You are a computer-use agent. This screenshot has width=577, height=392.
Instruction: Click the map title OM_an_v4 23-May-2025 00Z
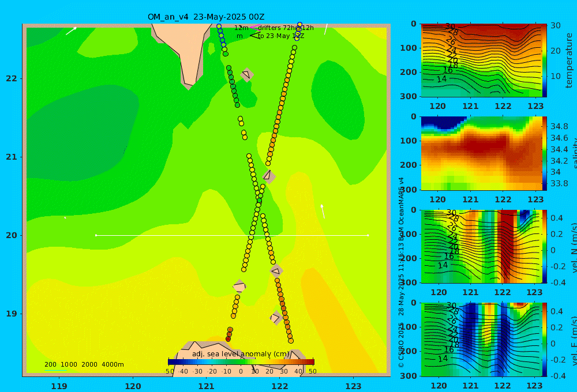(x=206, y=17)
